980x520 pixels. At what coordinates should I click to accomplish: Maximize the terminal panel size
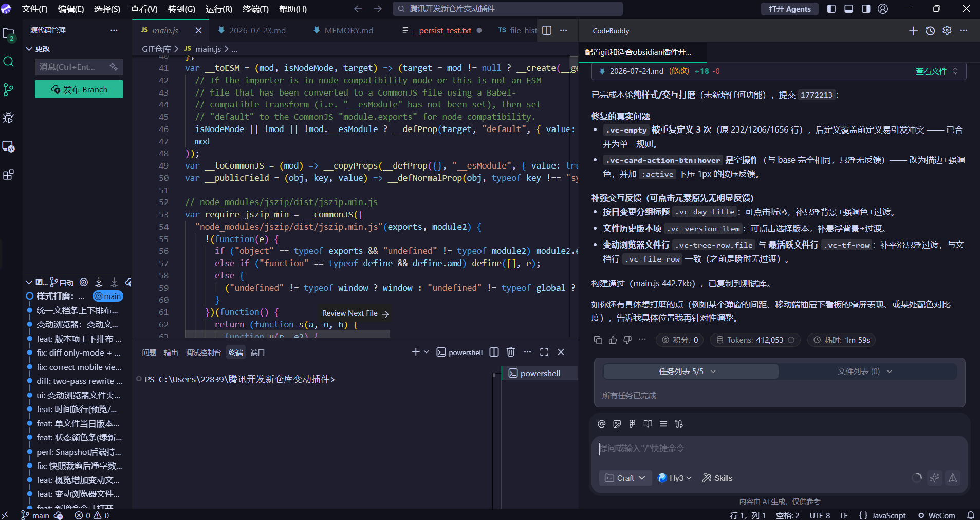pos(544,352)
